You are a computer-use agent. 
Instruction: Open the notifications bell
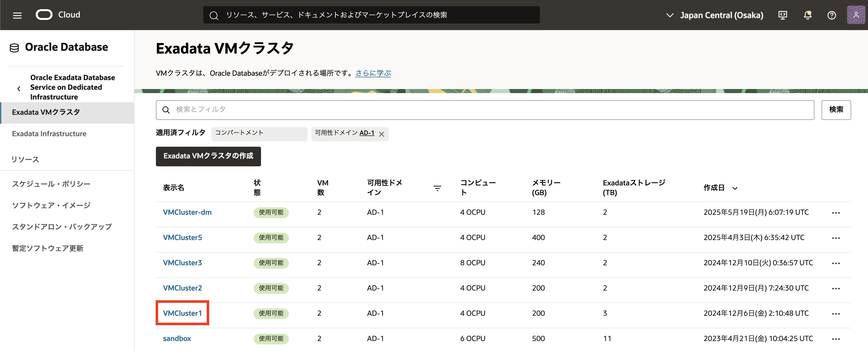tap(807, 15)
